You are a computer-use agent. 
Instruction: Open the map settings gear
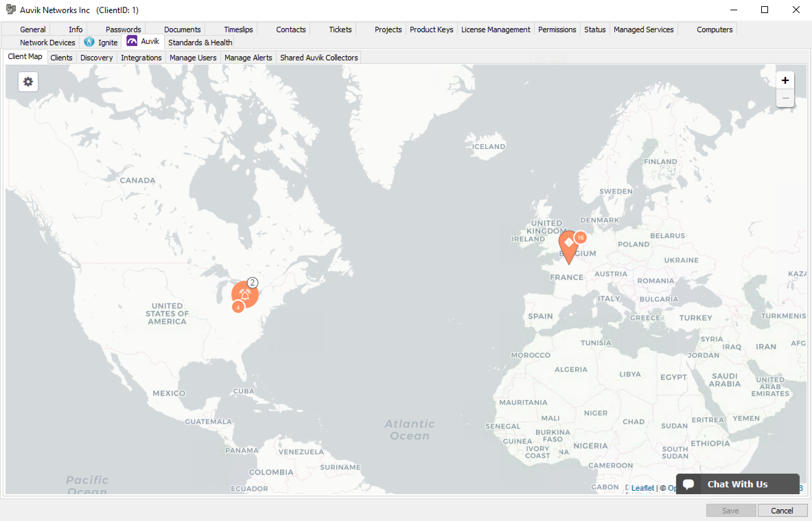[28, 82]
